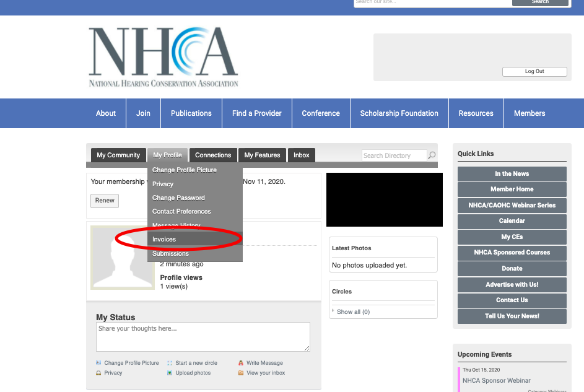The image size is (584, 392).
Task: Click Change Profile Picture link under My Status
Action: pos(131,363)
